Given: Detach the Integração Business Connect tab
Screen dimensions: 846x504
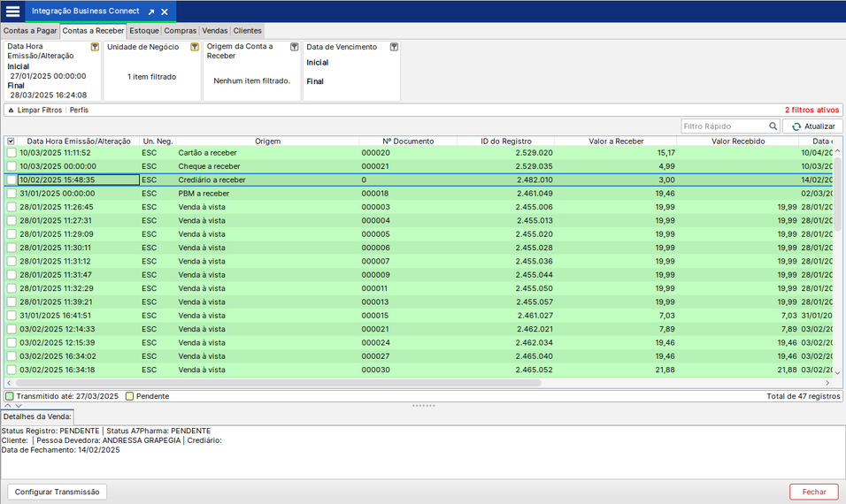Looking at the screenshot, I should [150, 12].
